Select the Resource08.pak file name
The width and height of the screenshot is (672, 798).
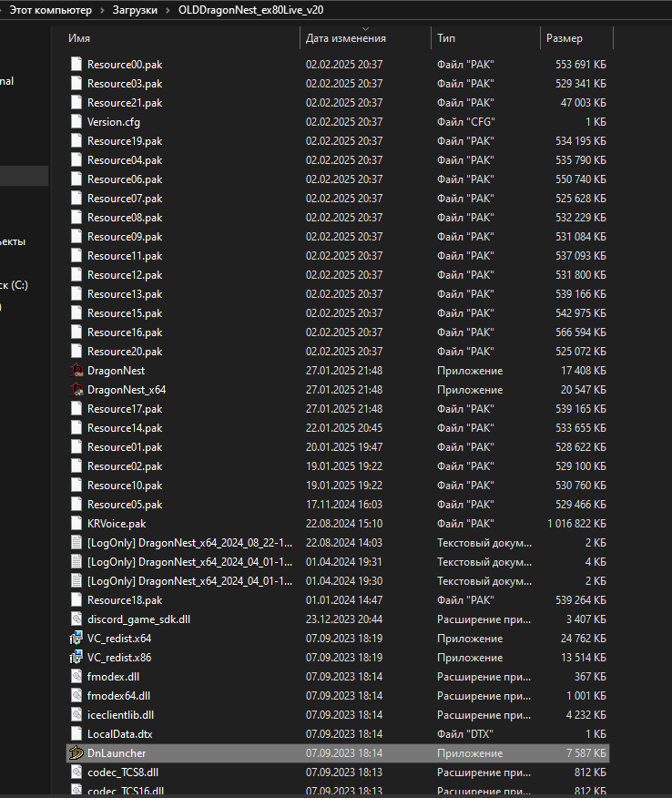point(125,218)
